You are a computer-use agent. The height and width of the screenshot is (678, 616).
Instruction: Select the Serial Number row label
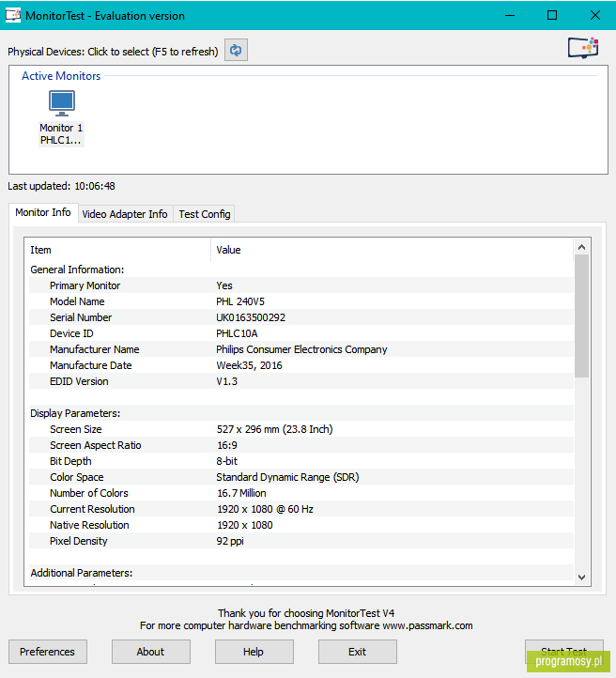pos(81,317)
